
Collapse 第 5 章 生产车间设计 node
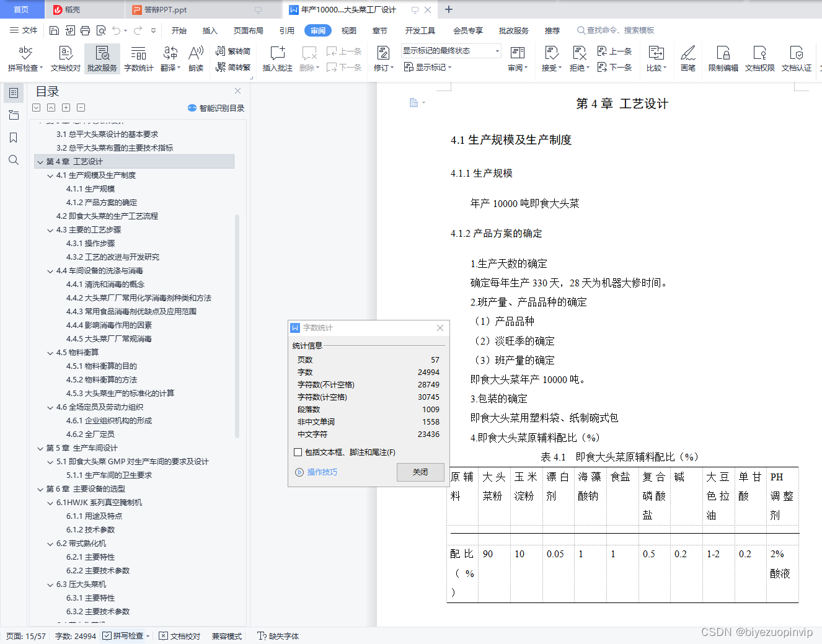click(40, 448)
